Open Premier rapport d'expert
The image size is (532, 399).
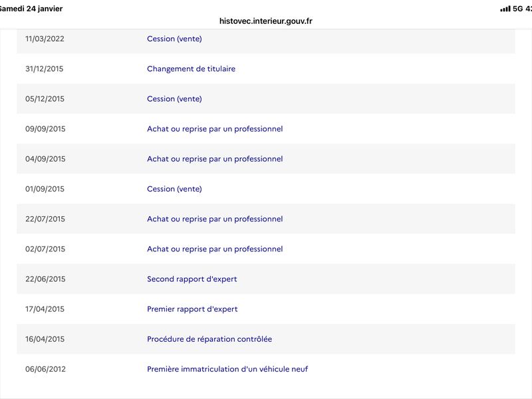(192, 309)
